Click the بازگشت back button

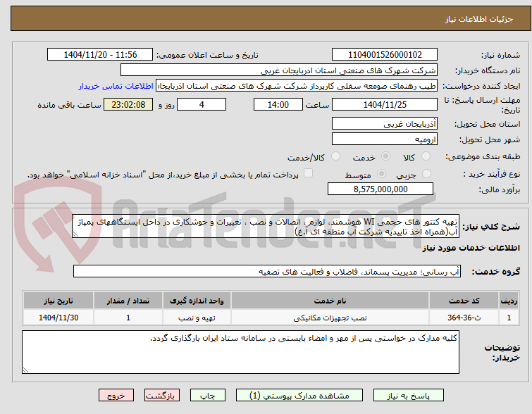pos(162,396)
